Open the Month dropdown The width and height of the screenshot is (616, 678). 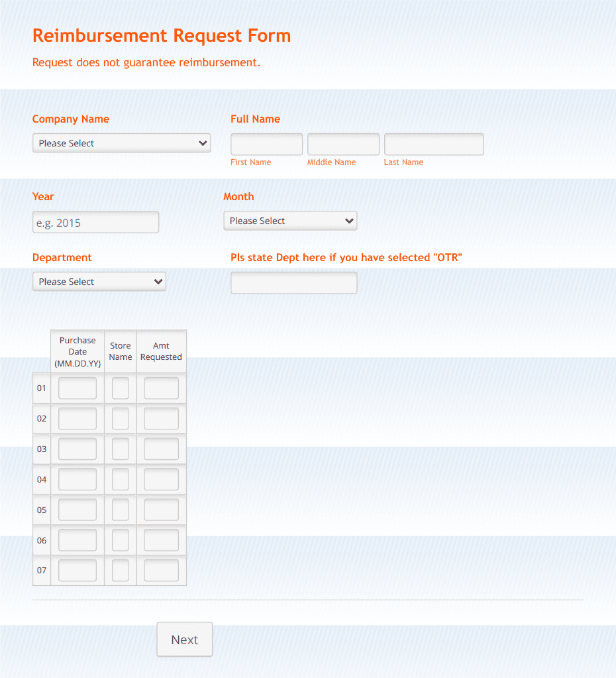290,221
